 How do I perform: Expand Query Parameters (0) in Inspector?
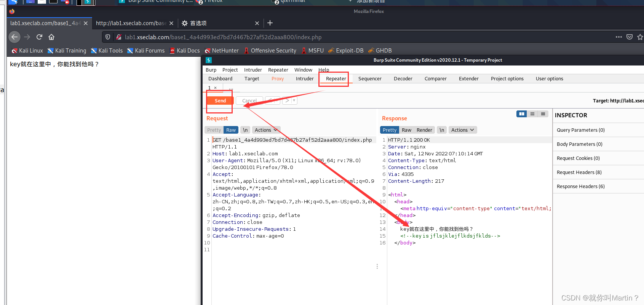click(598, 130)
